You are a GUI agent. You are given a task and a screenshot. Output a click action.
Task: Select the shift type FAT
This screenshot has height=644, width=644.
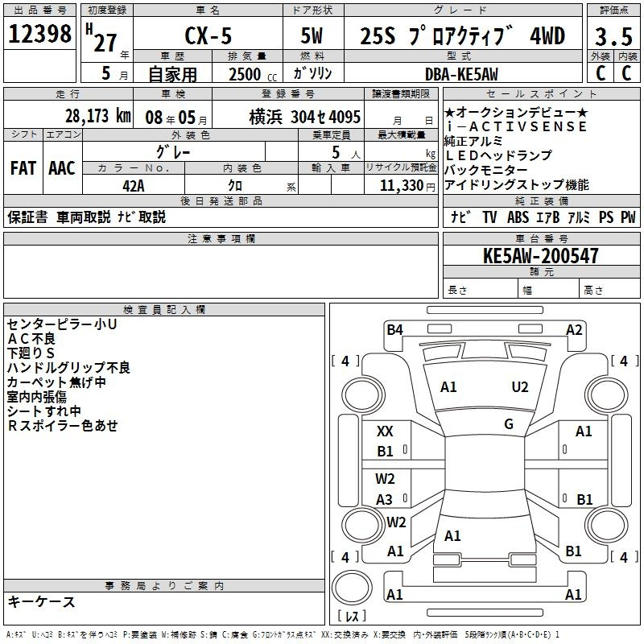click(23, 168)
